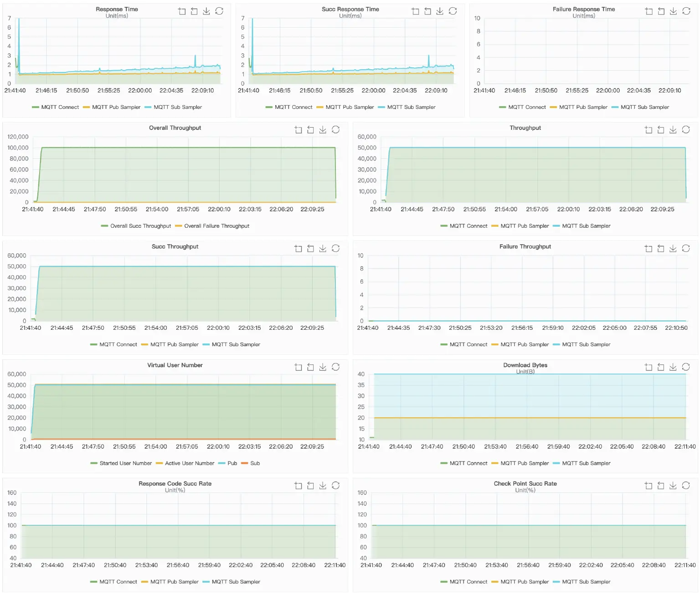Viewport: 700px width, 594px height.
Task: Restore the Response Time chart view
Action: (x=219, y=11)
